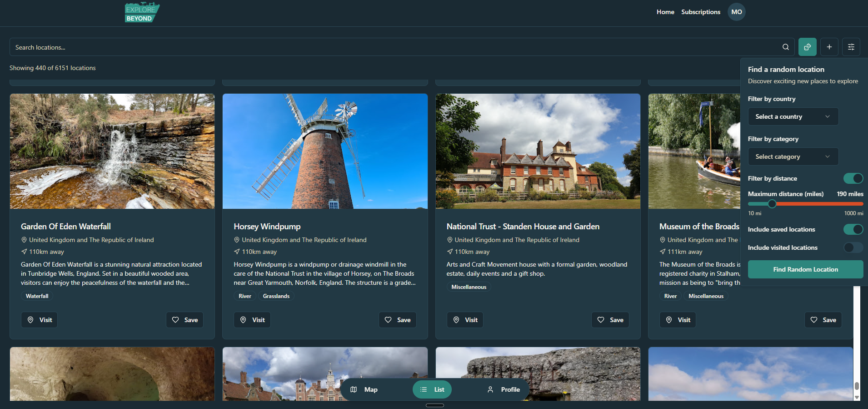The height and width of the screenshot is (409, 868).
Task: Toggle Filter by distance switch
Action: [x=853, y=178]
